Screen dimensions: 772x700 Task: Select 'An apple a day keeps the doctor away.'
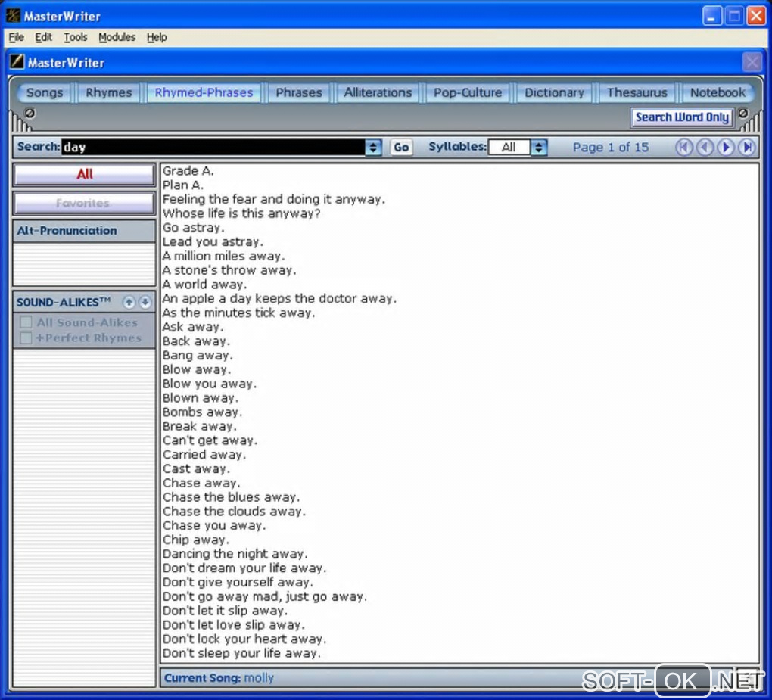[x=279, y=299]
